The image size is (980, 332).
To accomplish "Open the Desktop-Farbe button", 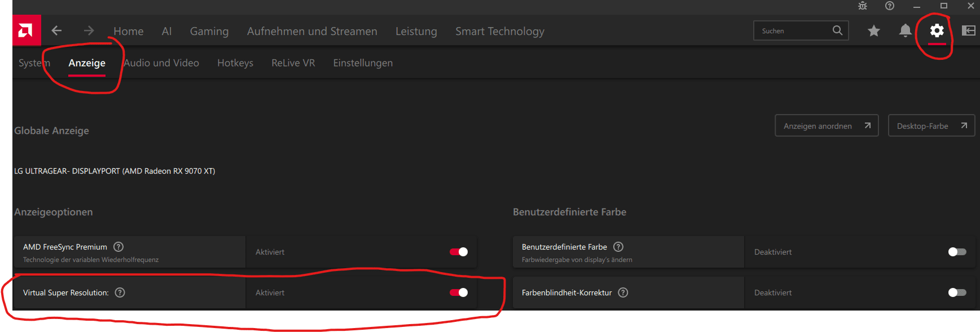I will [x=931, y=126].
